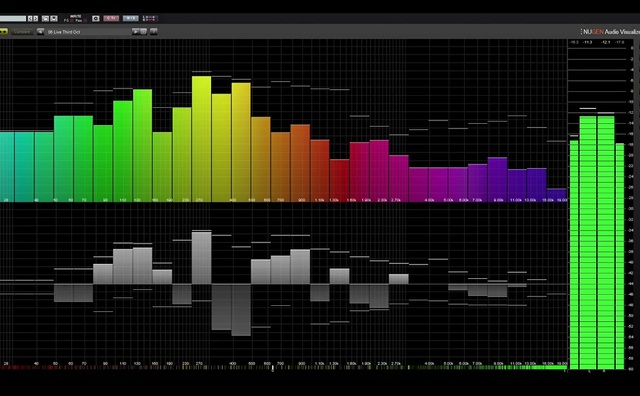Image resolution: width=640 pixels, height=396 pixels.
Task: Click the tallest yellow 270 Hz spectrum bar
Action: point(202,139)
